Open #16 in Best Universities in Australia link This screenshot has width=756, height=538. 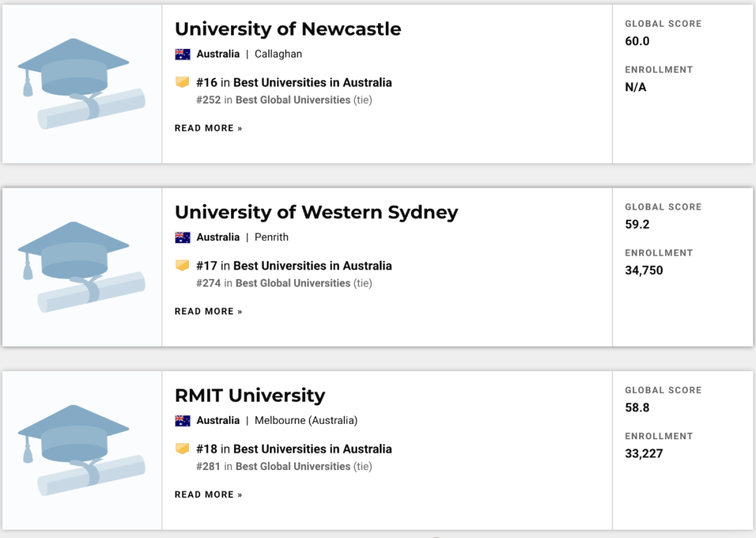pyautogui.click(x=294, y=83)
